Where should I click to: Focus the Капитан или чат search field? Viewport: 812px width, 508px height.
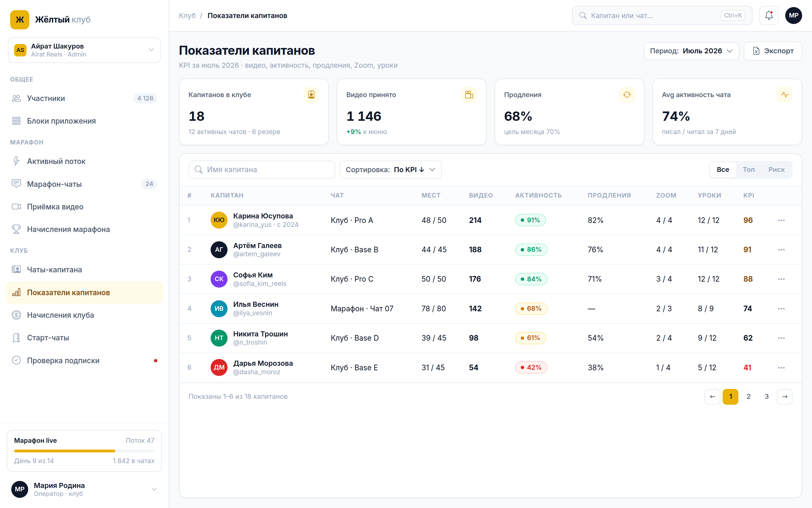pos(662,16)
